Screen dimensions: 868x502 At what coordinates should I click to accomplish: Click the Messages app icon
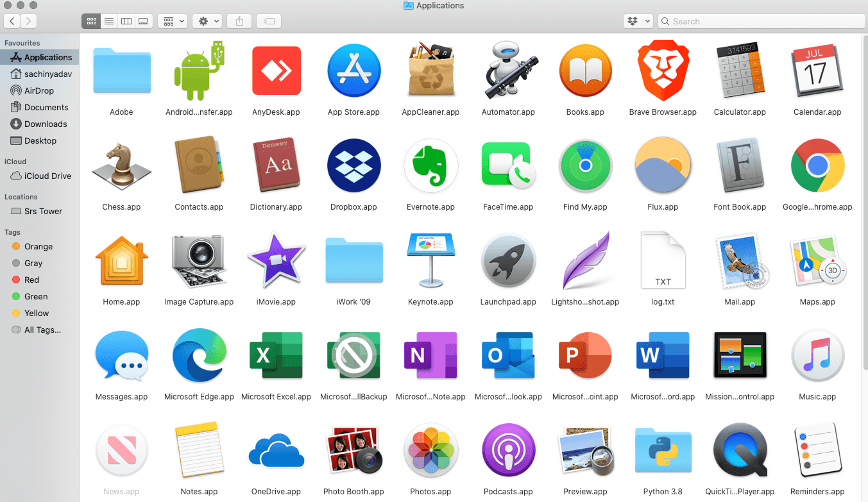coord(122,355)
